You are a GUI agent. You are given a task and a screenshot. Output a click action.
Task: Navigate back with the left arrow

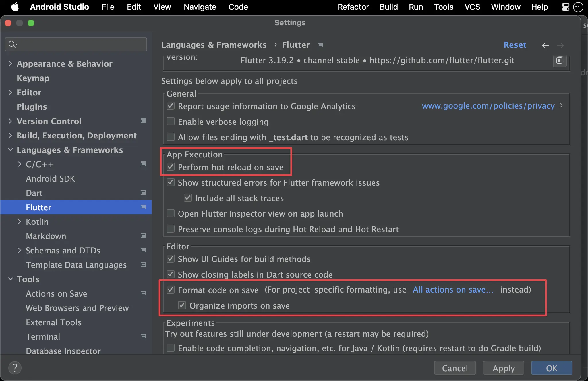[x=545, y=45]
